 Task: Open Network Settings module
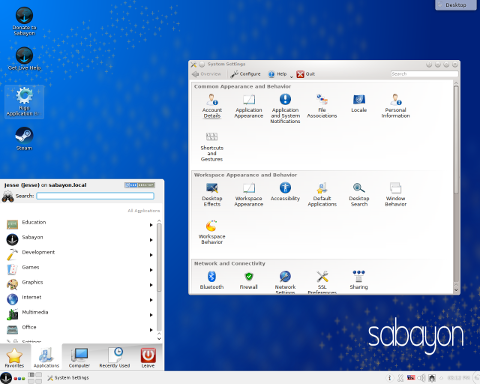pyautogui.click(x=285, y=282)
